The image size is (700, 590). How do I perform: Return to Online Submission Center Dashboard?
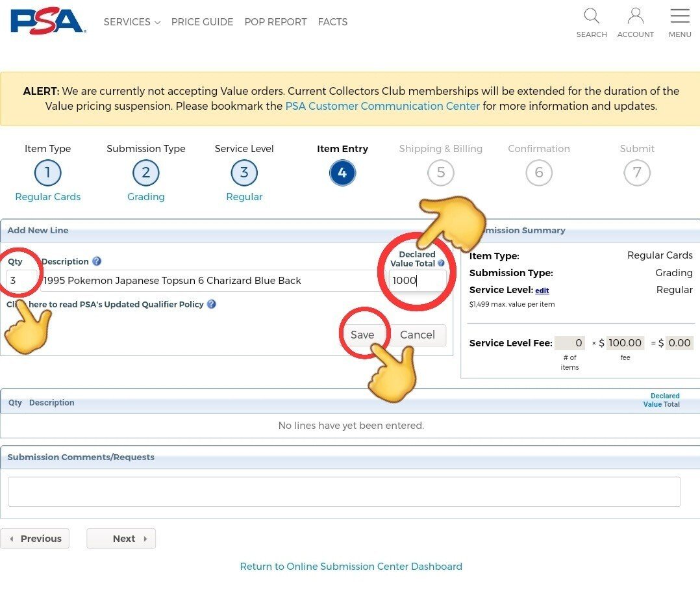351,567
